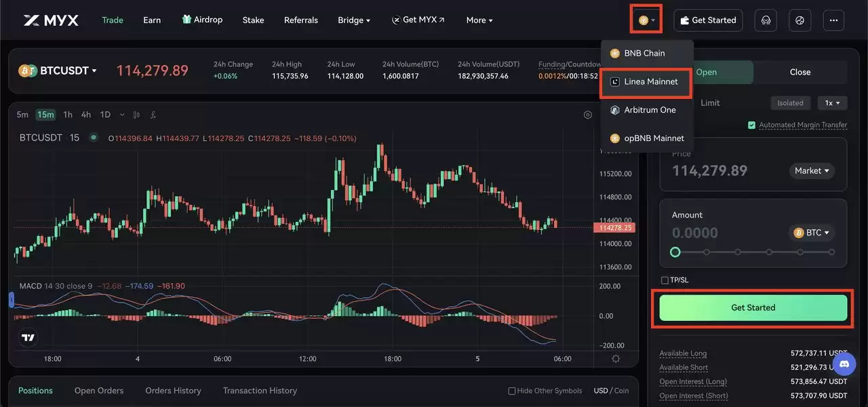Image resolution: width=868 pixels, height=407 pixels.
Task: Click the TradingView logo on the chart
Action: 27,336
